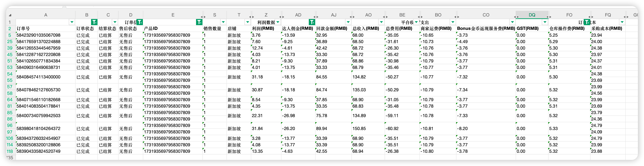The image size is (644, 166).
Task: Open the filter dropdown in column A
Action: (x=72, y=22)
